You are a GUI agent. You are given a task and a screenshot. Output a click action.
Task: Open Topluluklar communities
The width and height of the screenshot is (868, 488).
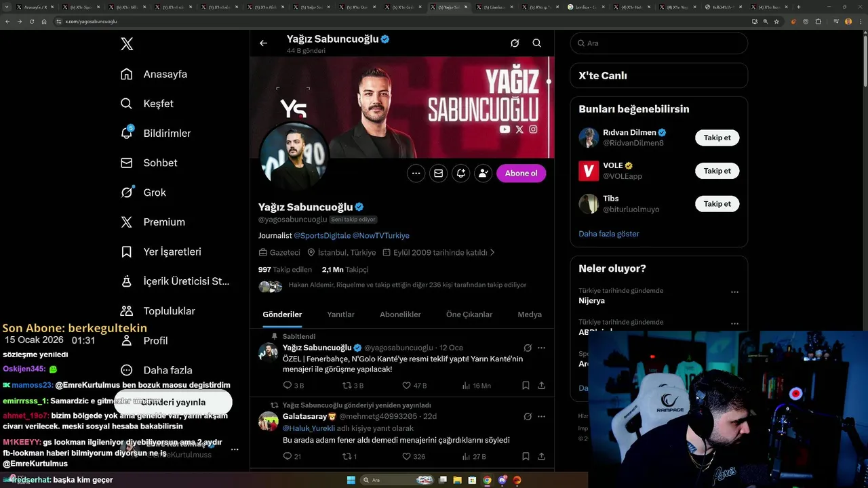[x=157, y=311]
